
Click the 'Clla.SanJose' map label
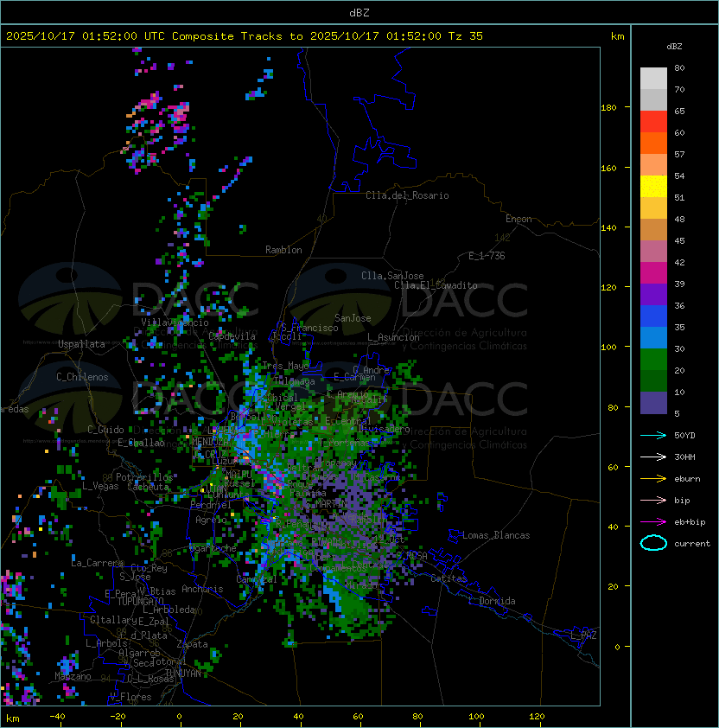[x=392, y=276]
